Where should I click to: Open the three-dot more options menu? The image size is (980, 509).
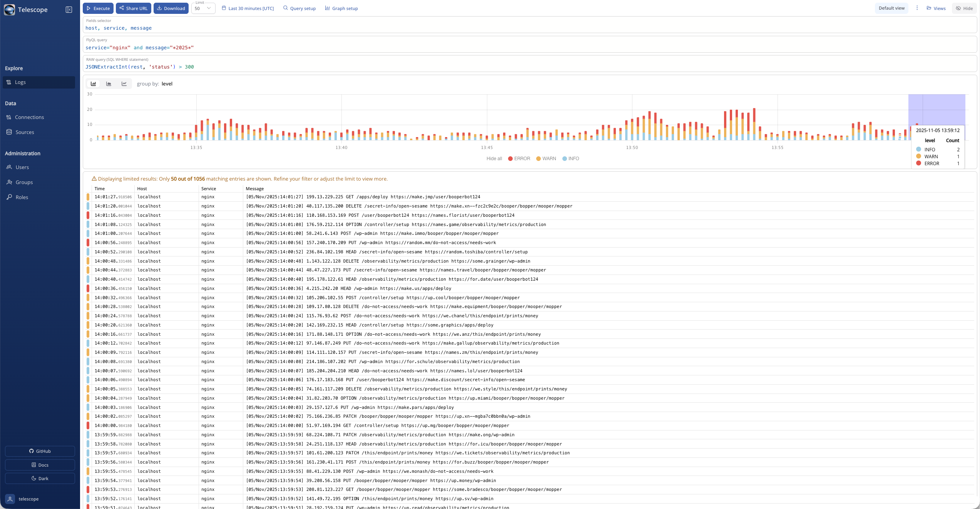[x=917, y=8]
